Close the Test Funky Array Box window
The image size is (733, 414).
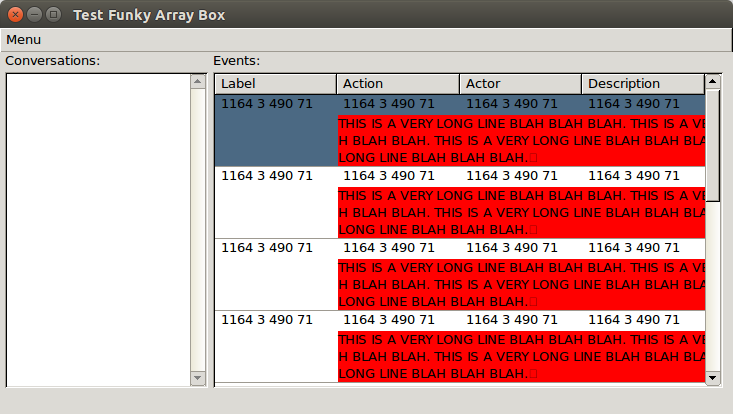click(16, 15)
